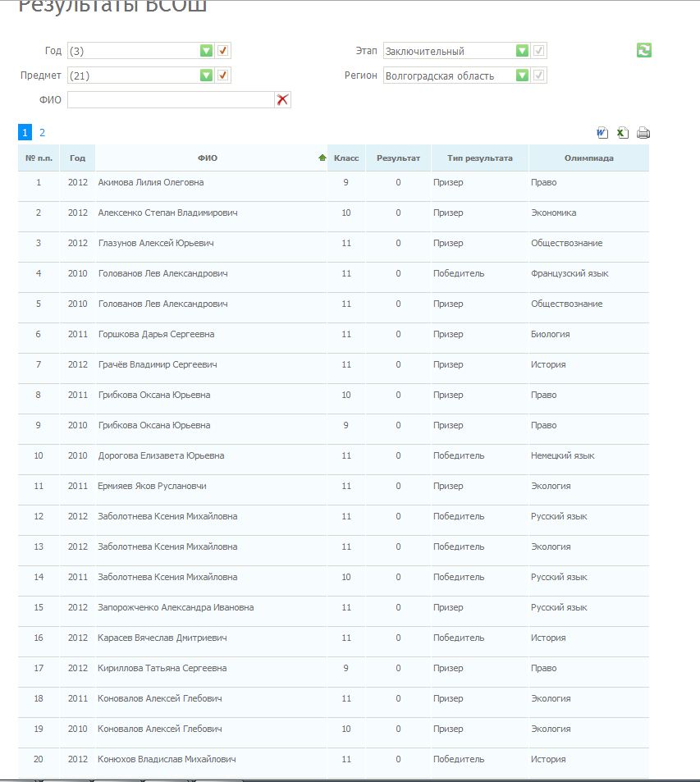Image resolution: width=700 pixels, height=782 pixels.
Task: Select Дорогова Елизавета Юрьевна
Action: (161, 456)
